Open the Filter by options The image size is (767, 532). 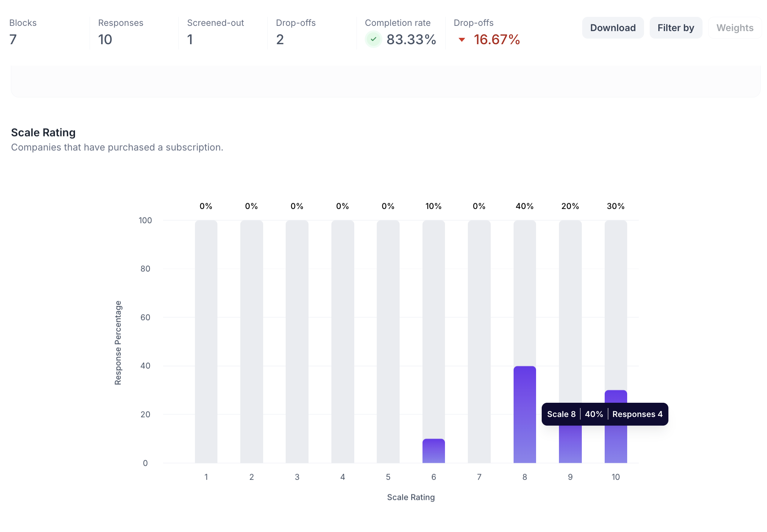pyautogui.click(x=676, y=28)
